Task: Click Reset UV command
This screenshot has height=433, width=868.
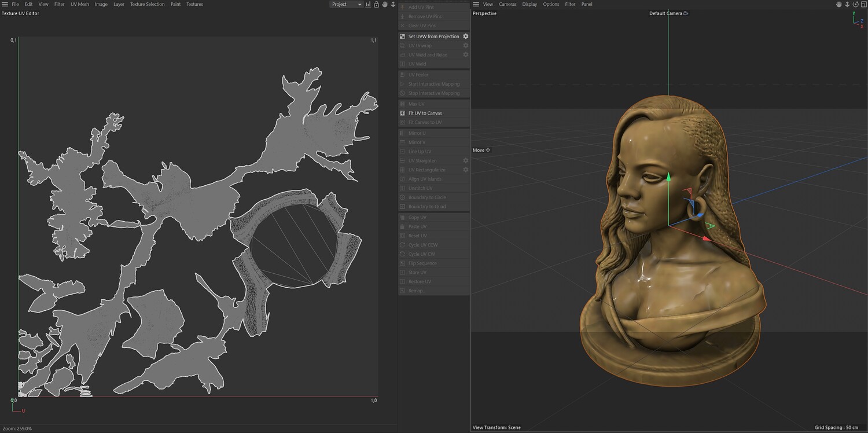Action: (434, 236)
